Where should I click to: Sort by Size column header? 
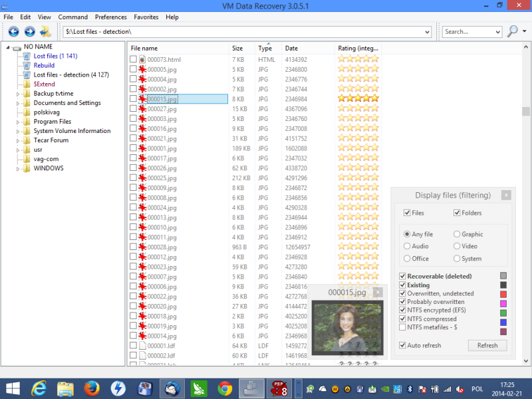[242, 48]
